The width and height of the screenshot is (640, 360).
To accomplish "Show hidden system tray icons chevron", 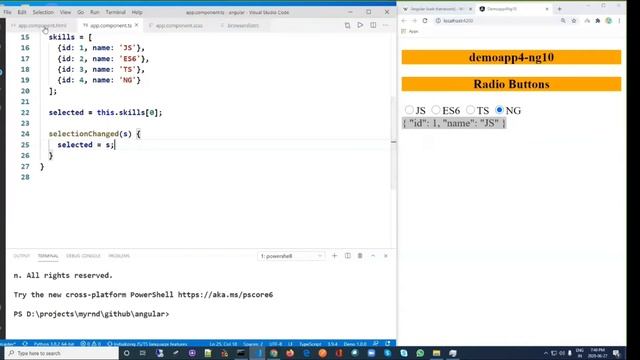I will [546, 353].
